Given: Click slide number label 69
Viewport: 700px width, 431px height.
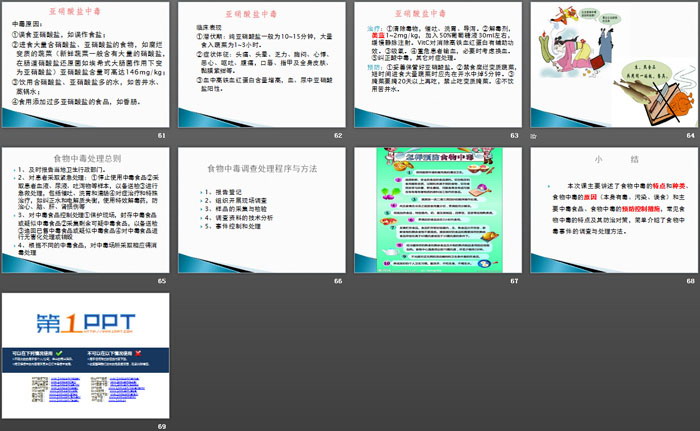Looking at the screenshot, I should pos(162,427).
